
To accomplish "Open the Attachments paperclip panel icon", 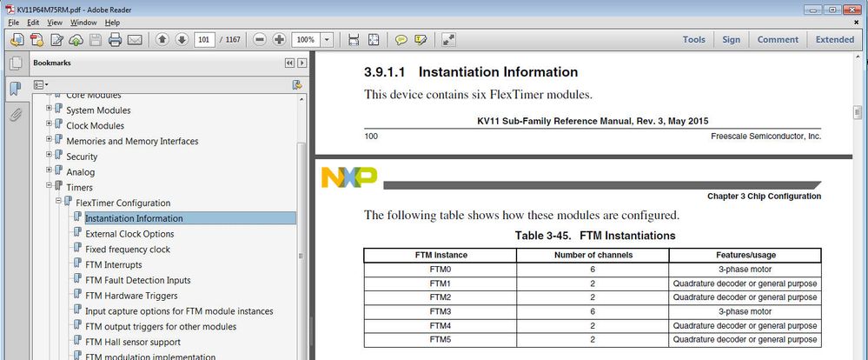I will [x=16, y=115].
